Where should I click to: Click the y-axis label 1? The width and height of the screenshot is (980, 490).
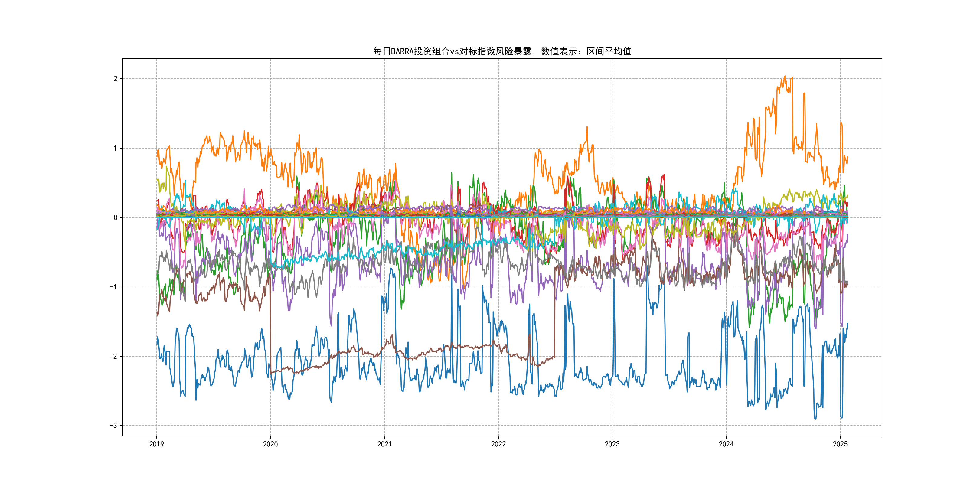tap(115, 149)
